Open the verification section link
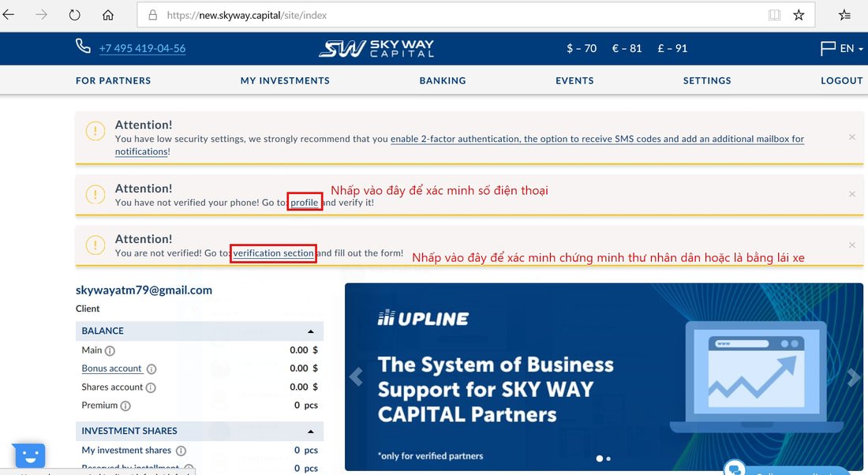 coord(274,253)
